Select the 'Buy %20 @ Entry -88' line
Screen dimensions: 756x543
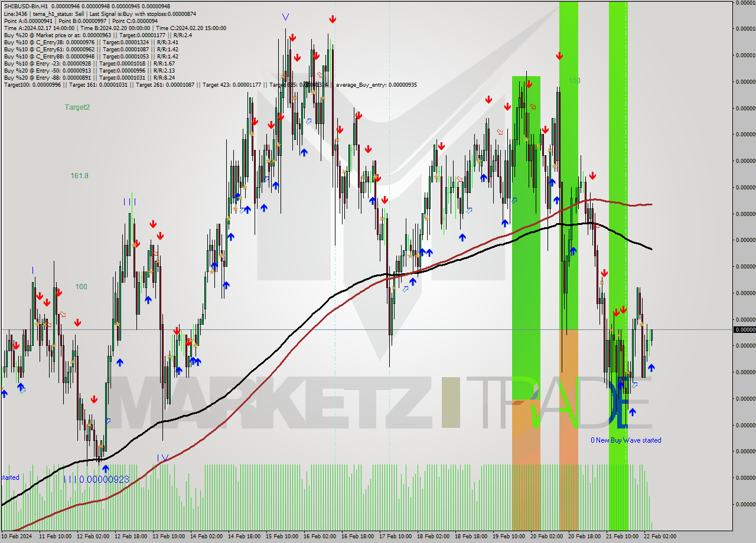[x=89, y=77]
